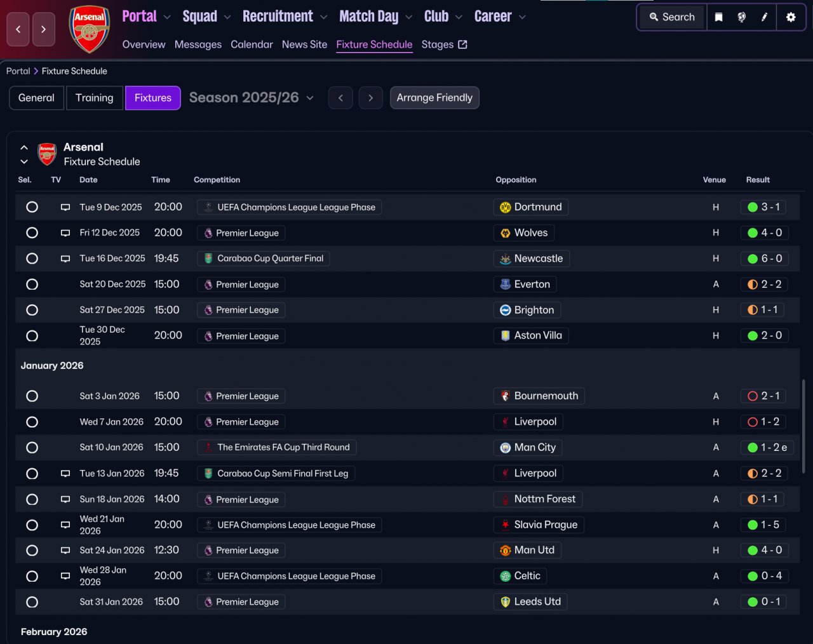Open the bookmarks icon beside Search

tap(718, 17)
